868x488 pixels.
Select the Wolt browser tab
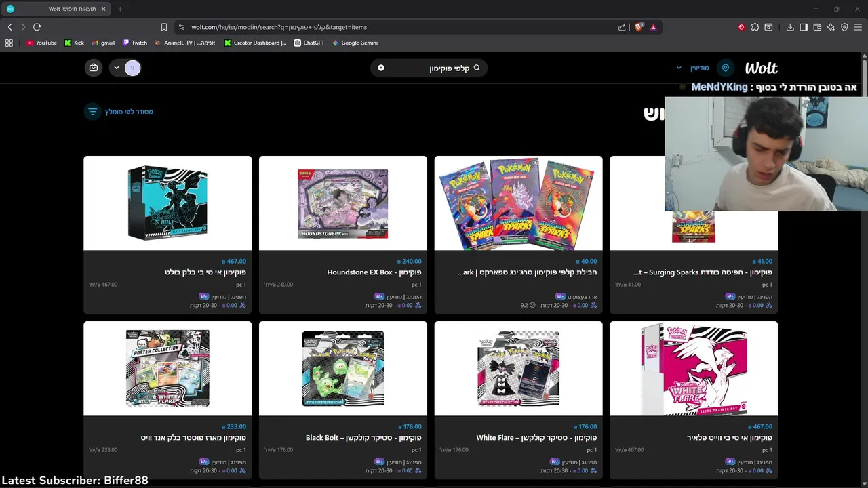coord(57,9)
